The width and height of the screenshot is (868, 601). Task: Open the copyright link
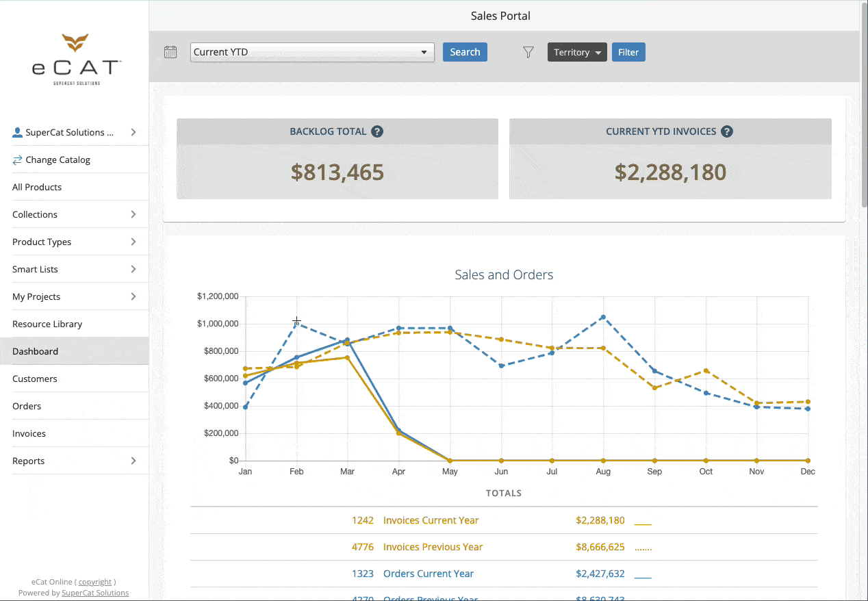coord(95,582)
